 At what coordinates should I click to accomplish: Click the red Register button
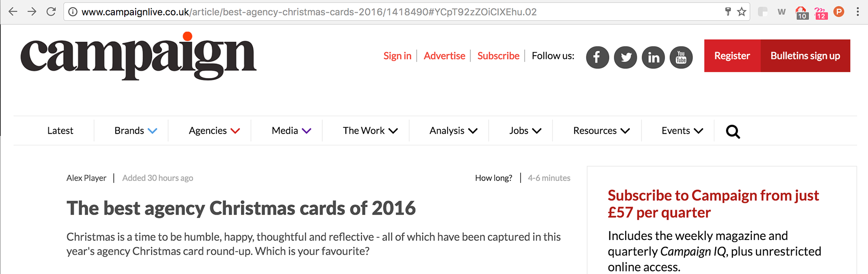[x=732, y=56]
